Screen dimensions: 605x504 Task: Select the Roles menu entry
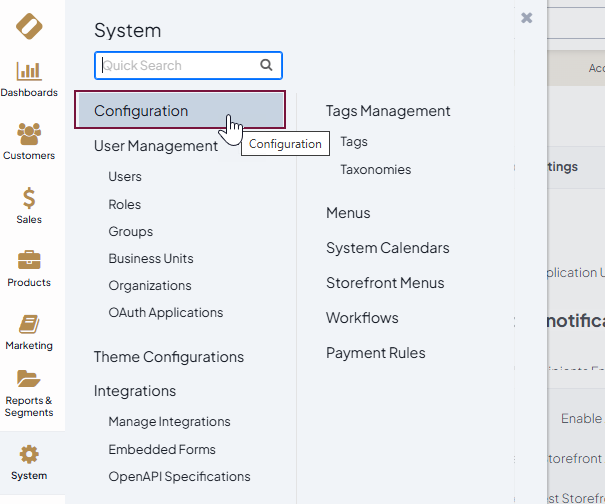point(125,204)
